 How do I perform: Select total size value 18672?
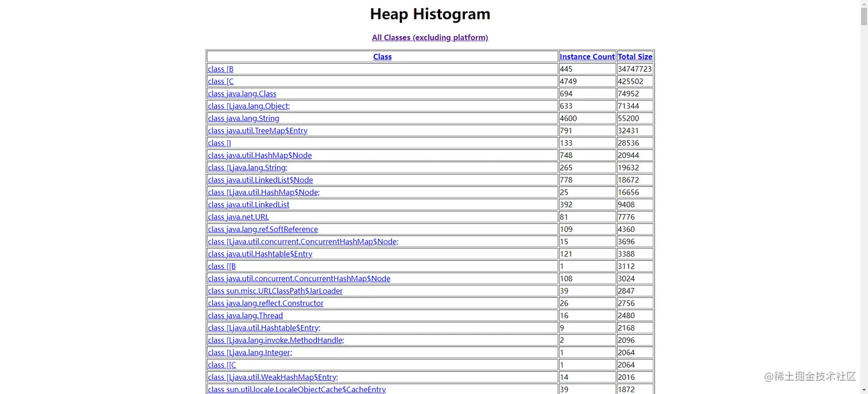click(x=628, y=180)
